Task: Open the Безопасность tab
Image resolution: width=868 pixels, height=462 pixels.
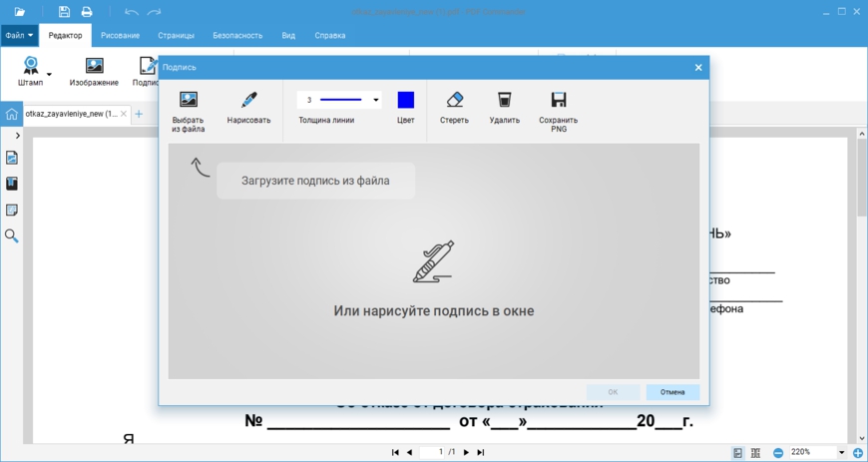Action: [x=237, y=36]
